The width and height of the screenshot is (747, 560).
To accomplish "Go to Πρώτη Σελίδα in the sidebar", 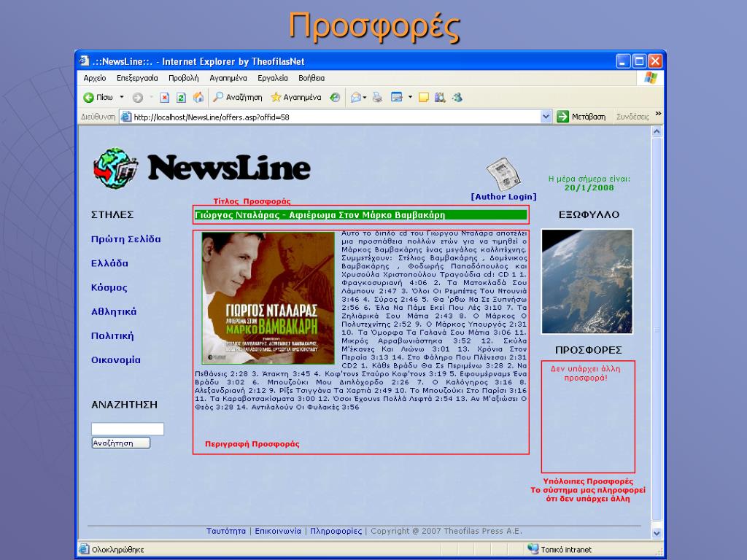I will [x=125, y=239].
